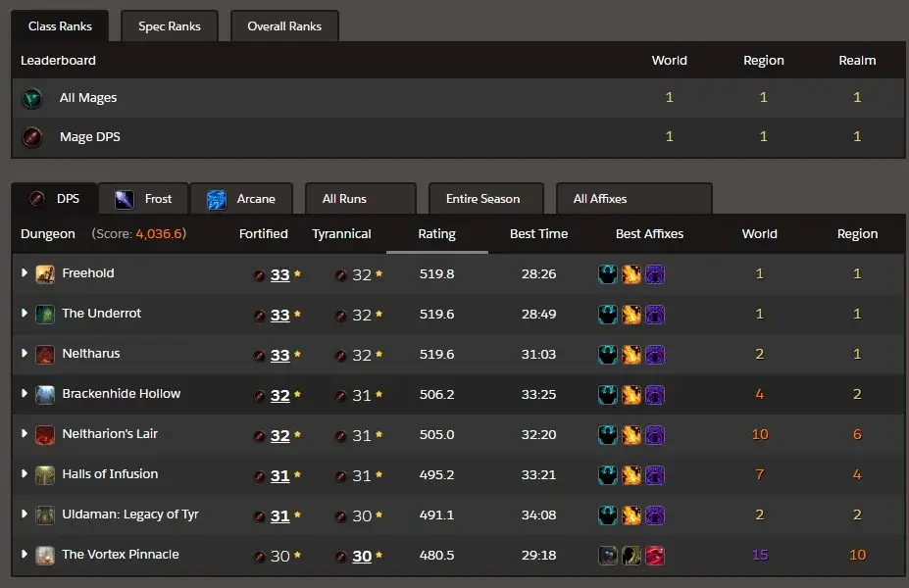Switch to the Overall Ranks tab

coord(283,26)
